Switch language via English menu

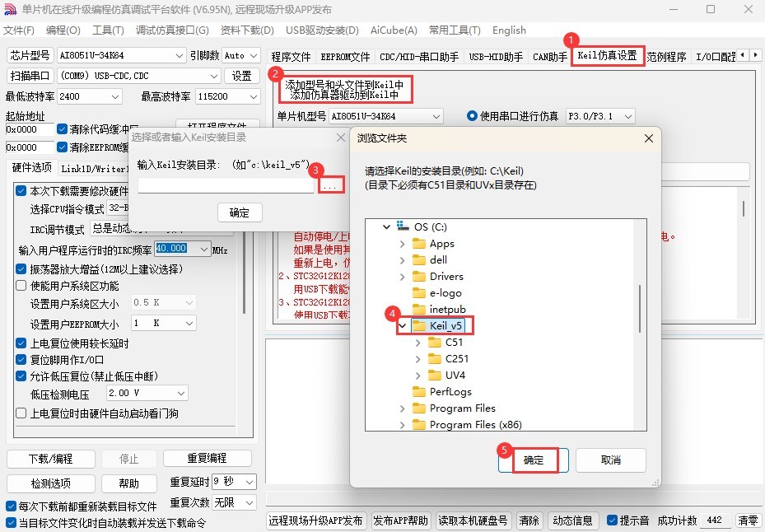tap(510, 30)
